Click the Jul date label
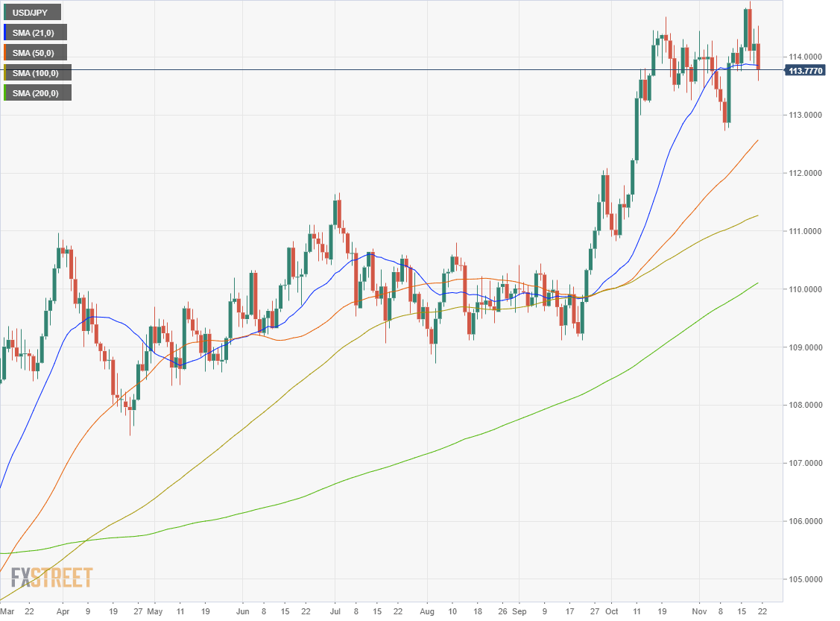Image resolution: width=840 pixels, height=621 pixels. coord(335,611)
